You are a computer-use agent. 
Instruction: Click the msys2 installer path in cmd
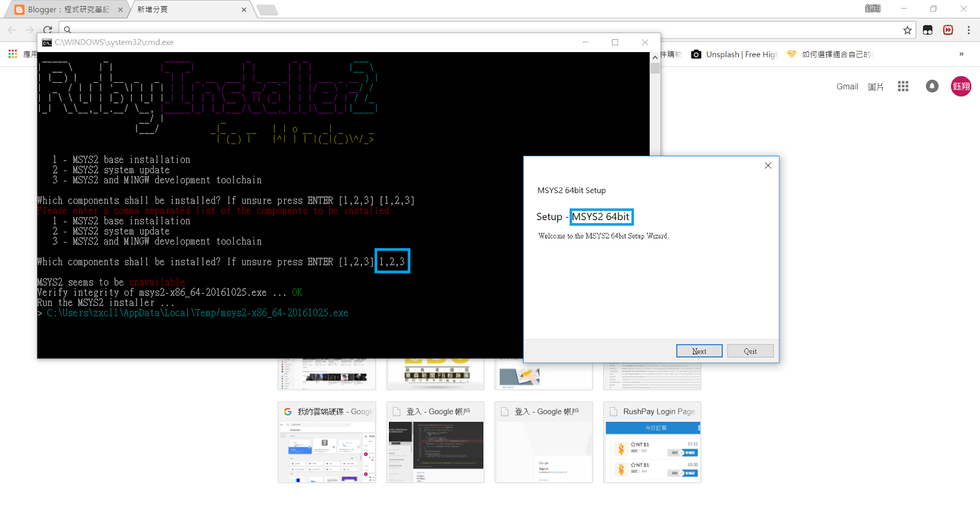tap(197, 313)
